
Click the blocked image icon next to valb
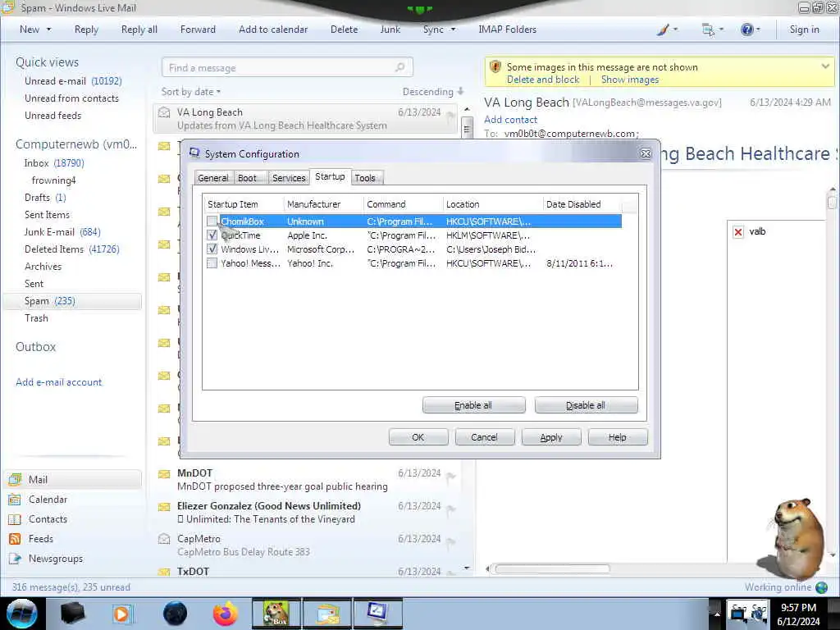(738, 231)
